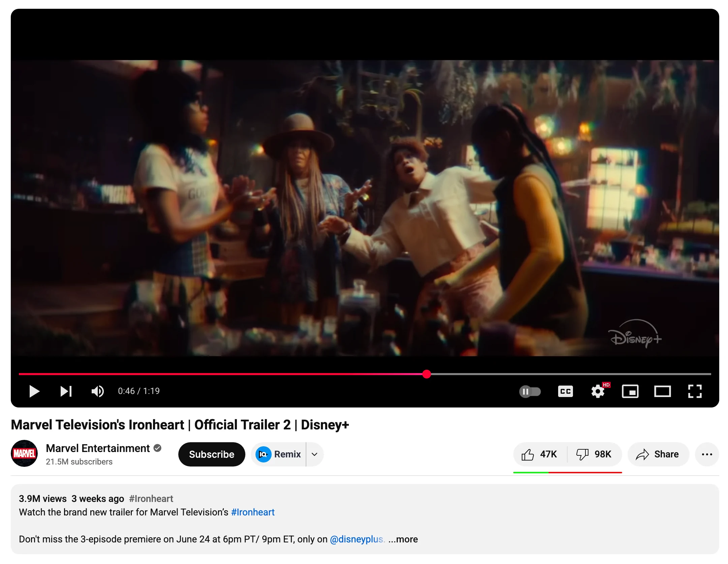Seek using the red progress scrubber

[427, 374]
